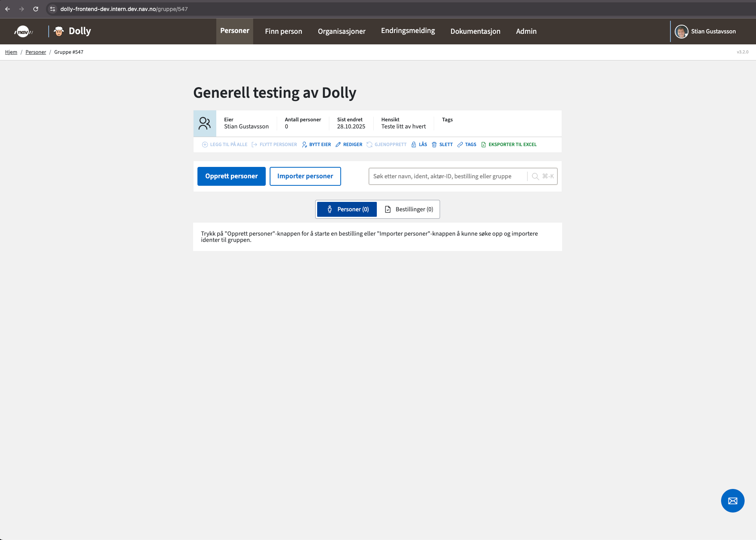Switch to Personer (0) toggle view

347,209
